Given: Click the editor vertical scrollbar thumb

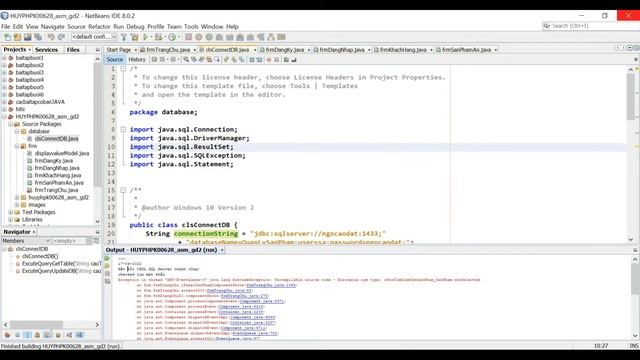Looking at the screenshot, I should (631, 96).
